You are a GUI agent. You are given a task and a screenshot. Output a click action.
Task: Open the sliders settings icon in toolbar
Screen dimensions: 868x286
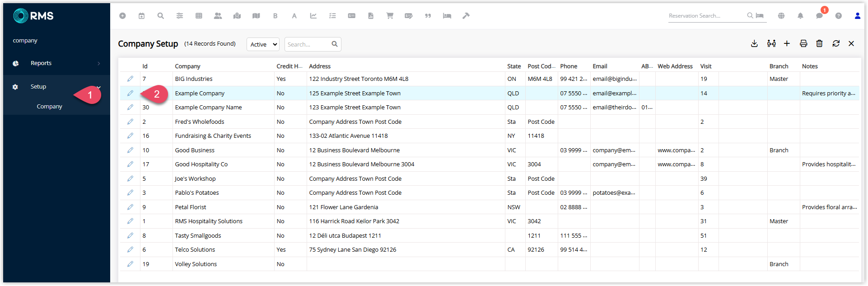point(180,16)
